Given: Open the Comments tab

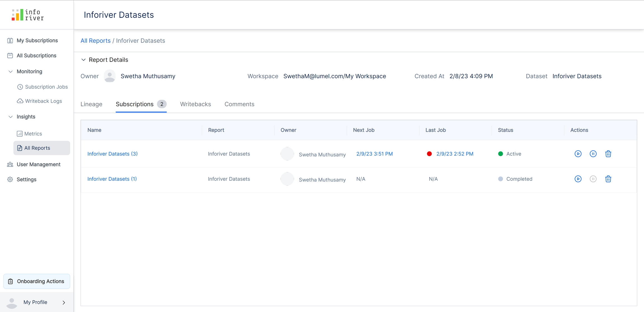Looking at the screenshot, I should click(239, 104).
